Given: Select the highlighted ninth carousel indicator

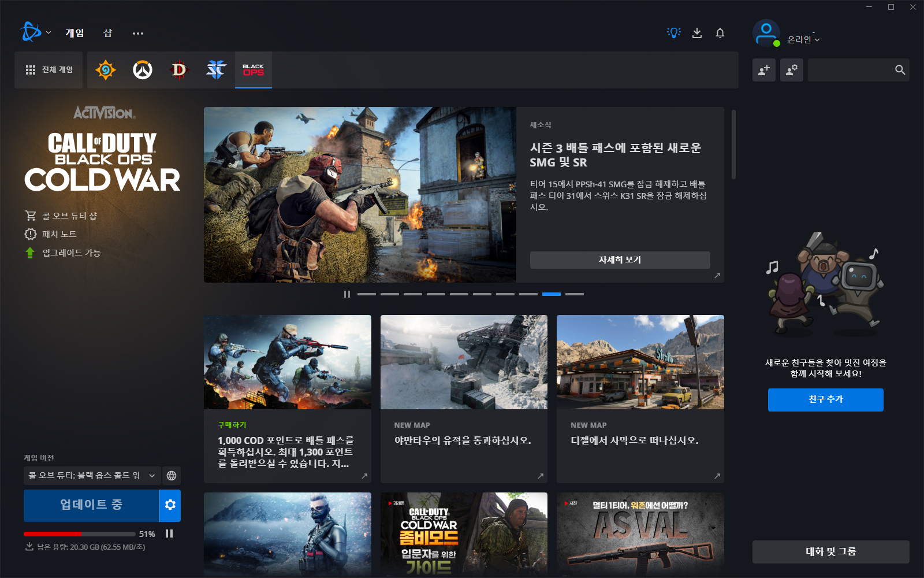Looking at the screenshot, I should coord(551,294).
